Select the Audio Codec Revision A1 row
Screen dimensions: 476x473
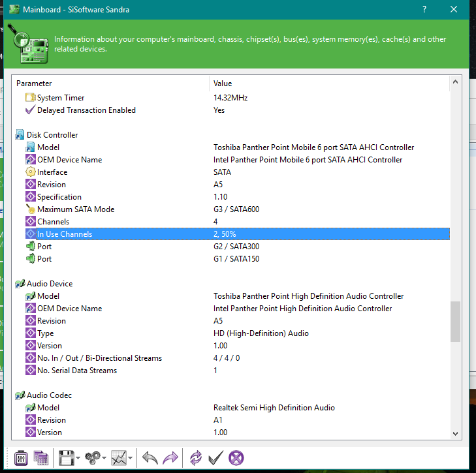238,420
